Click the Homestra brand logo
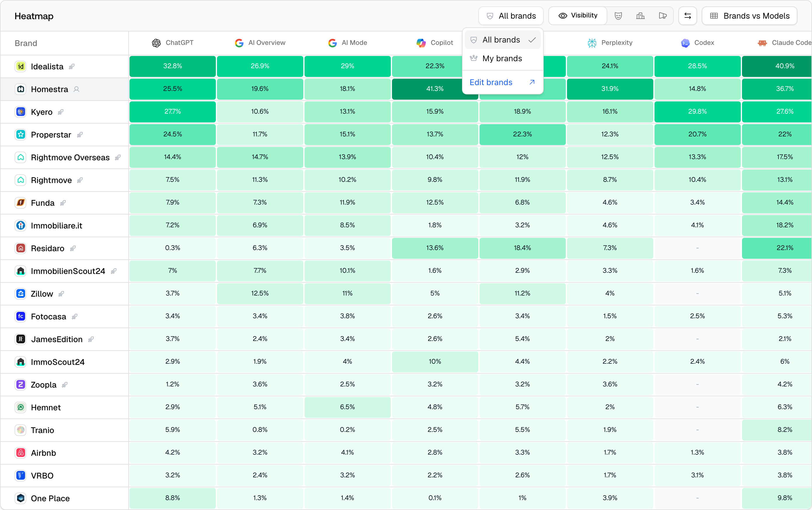Image resolution: width=812 pixels, height=510 pixels. (x=21, y=89)
